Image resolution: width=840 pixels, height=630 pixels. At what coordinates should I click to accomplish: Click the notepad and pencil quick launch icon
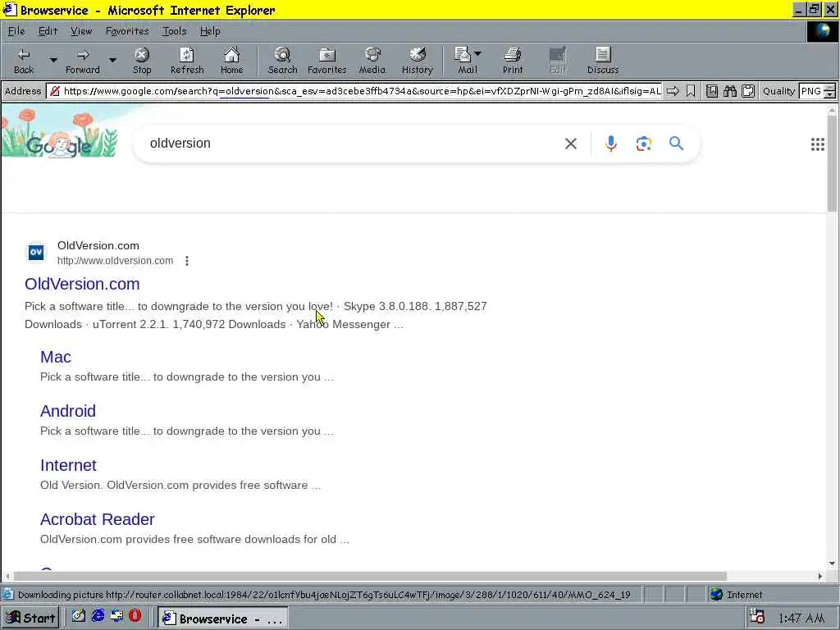point(79,616)
